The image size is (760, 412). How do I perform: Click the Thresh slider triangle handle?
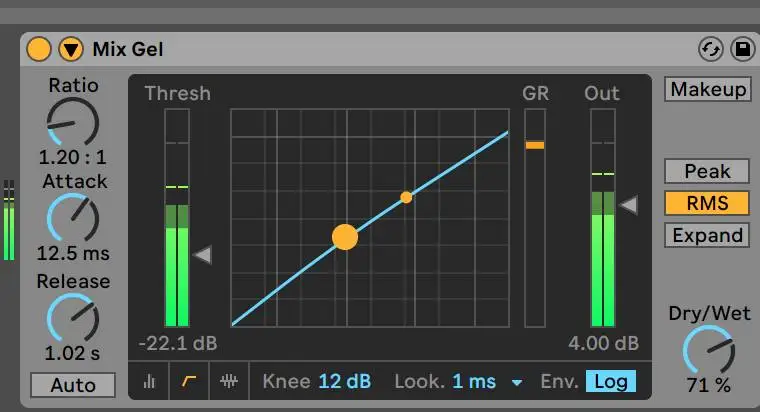pos(203,255)
